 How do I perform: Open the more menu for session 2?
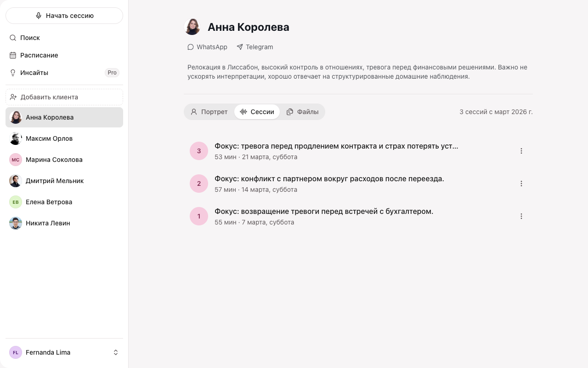pyautogui.click(x=521, y=184)
